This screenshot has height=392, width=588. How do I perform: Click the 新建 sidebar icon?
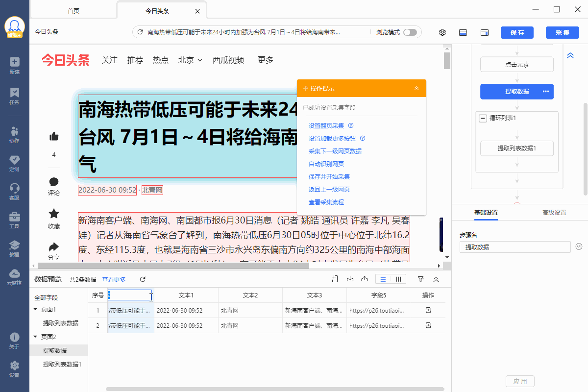[x=14, y=62]
